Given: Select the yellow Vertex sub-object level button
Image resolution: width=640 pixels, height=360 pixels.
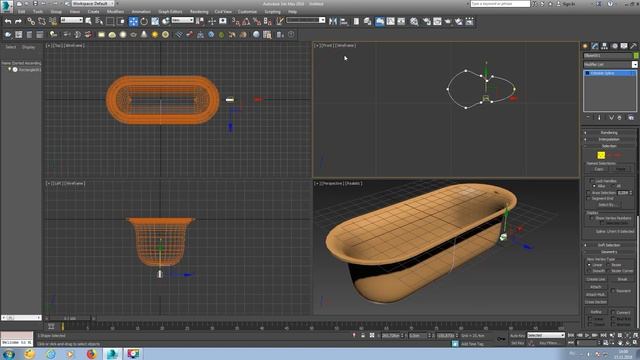Looking at the screenshot, I should pos(601,155).
